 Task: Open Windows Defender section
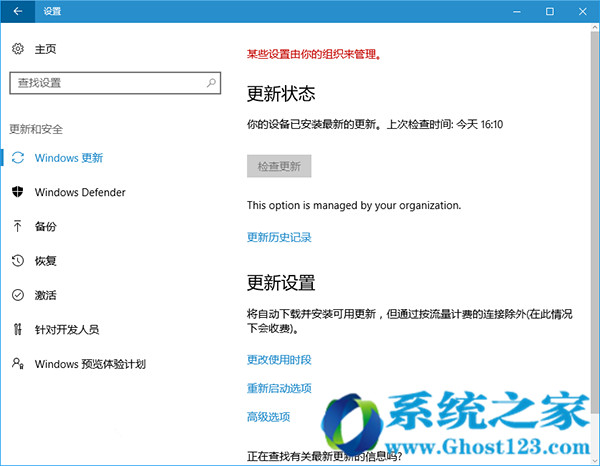(x=80, y=192)
